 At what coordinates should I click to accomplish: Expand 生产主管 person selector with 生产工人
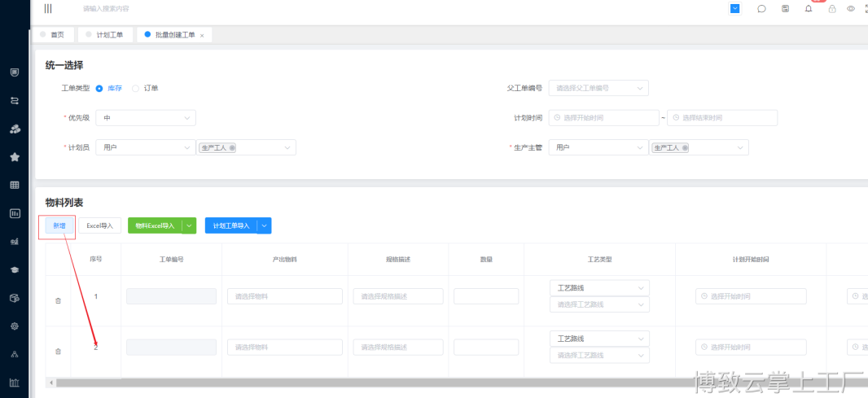(x=699, y=148)
